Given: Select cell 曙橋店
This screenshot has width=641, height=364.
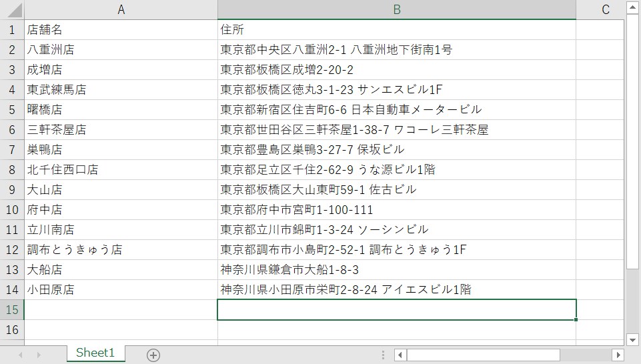Looking at the screenshot, I should (x=121, y=110).
